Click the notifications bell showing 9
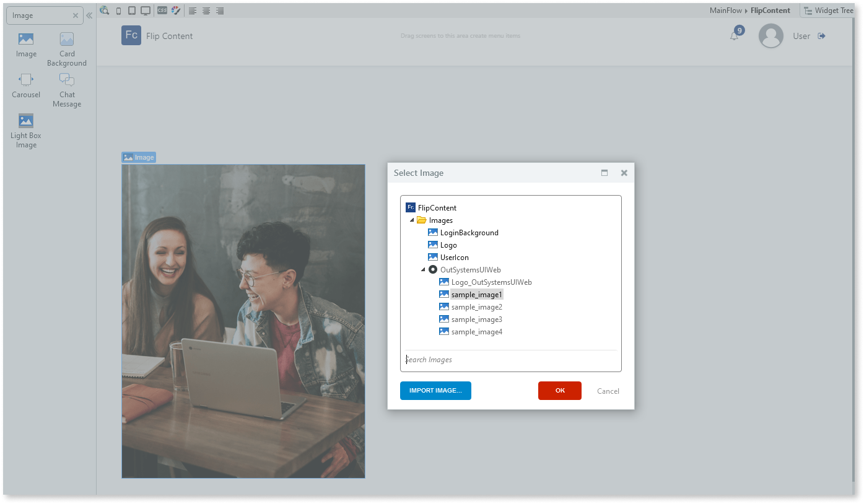This screenshot has width=864, height=504. (734, 36)
